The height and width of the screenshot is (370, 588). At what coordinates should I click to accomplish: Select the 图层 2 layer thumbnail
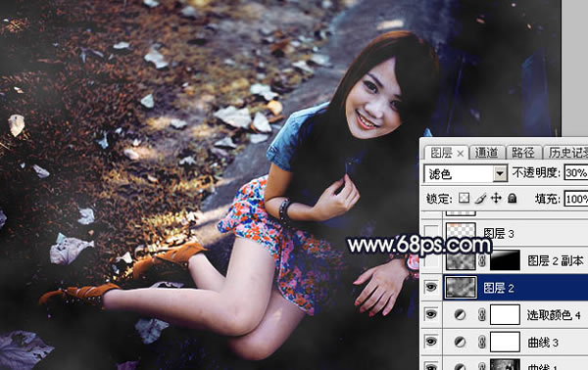[461, 288]
